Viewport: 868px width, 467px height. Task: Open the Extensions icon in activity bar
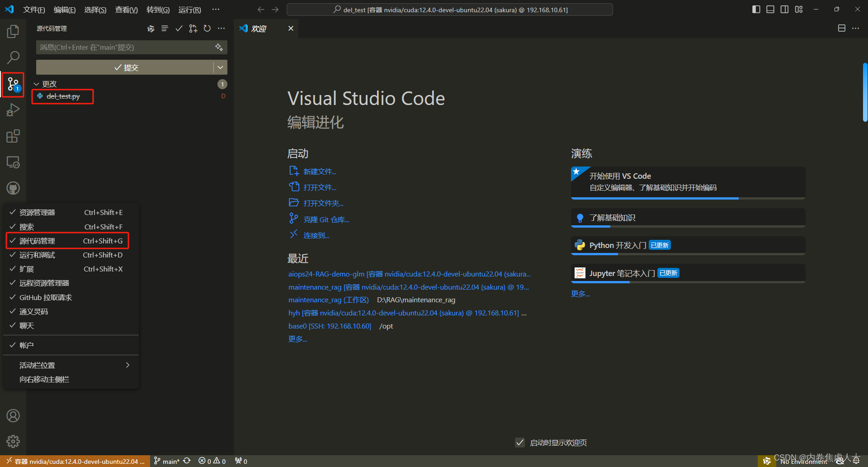point(13,136)
